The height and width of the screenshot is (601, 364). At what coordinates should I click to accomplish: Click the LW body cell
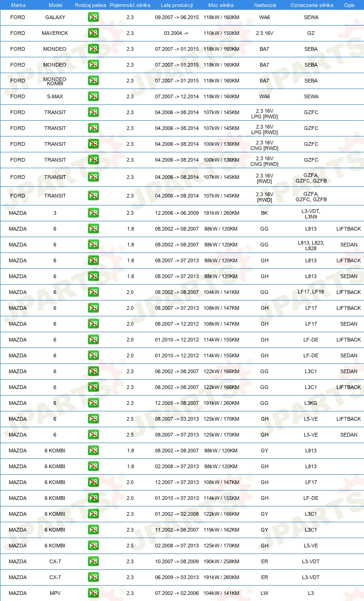tap(264, 593)
